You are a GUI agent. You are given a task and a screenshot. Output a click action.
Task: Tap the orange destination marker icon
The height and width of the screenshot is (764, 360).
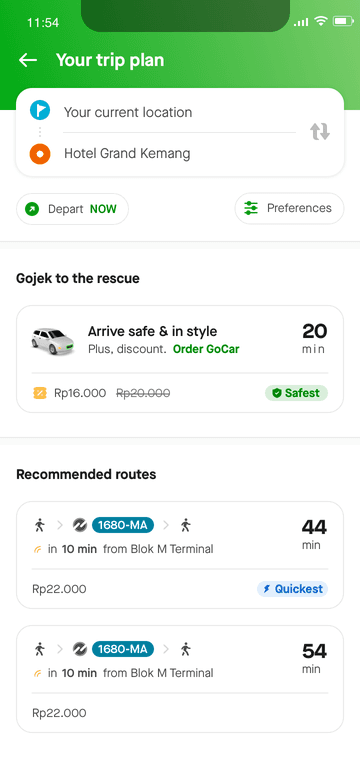pyautogui.click(x=40, y=154)
